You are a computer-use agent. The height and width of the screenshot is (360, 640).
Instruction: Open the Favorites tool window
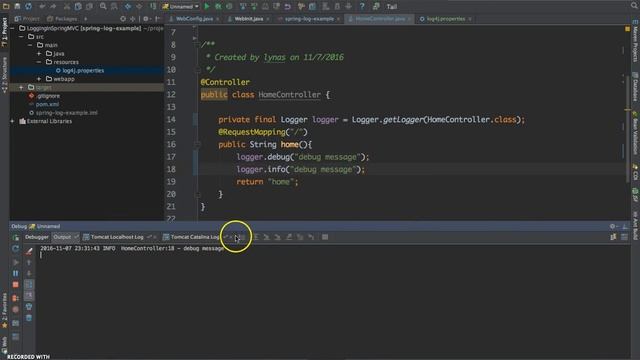coord(4,311)
